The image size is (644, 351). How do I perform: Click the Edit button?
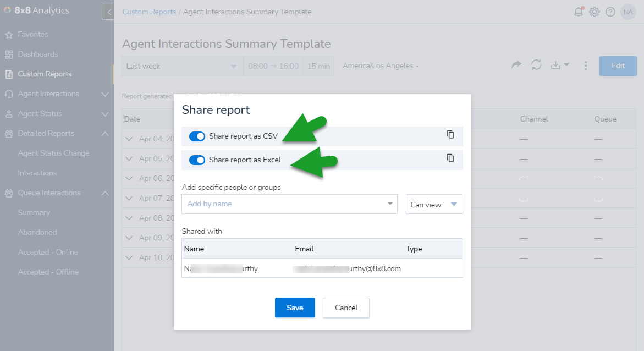pos(618,66)
